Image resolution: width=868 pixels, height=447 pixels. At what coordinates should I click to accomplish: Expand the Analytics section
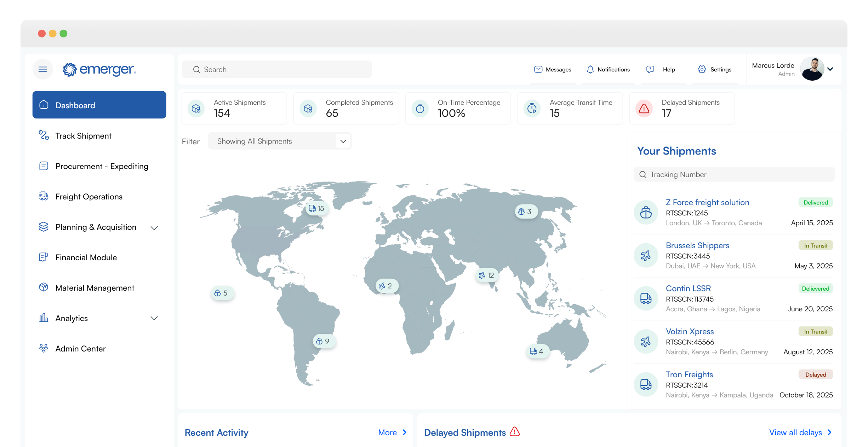coord(154,318)
